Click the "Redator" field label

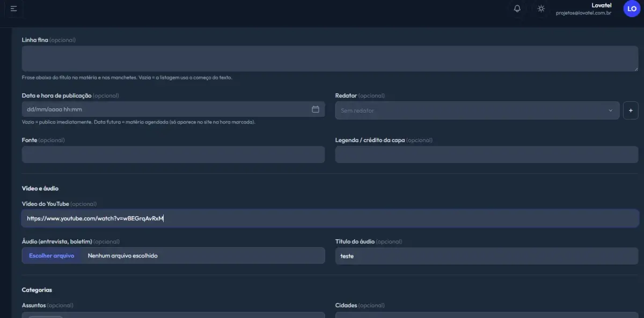coord(346,95)
